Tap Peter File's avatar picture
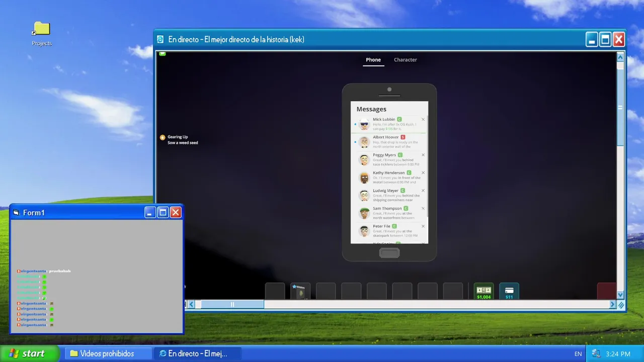This screenshot has height=362, width=644. (x=364, y=231)
